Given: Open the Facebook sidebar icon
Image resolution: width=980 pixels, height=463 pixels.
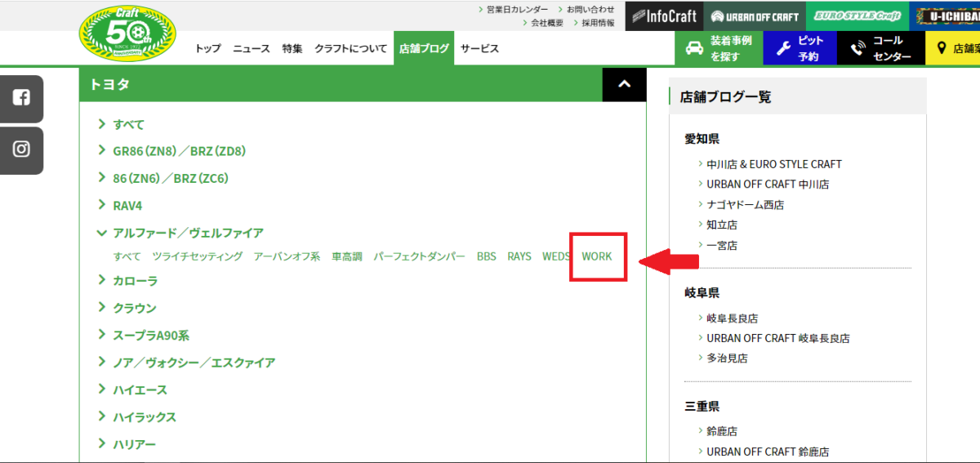Looking at the screenshot, I should pyautogui.click(x=21, y=98).
